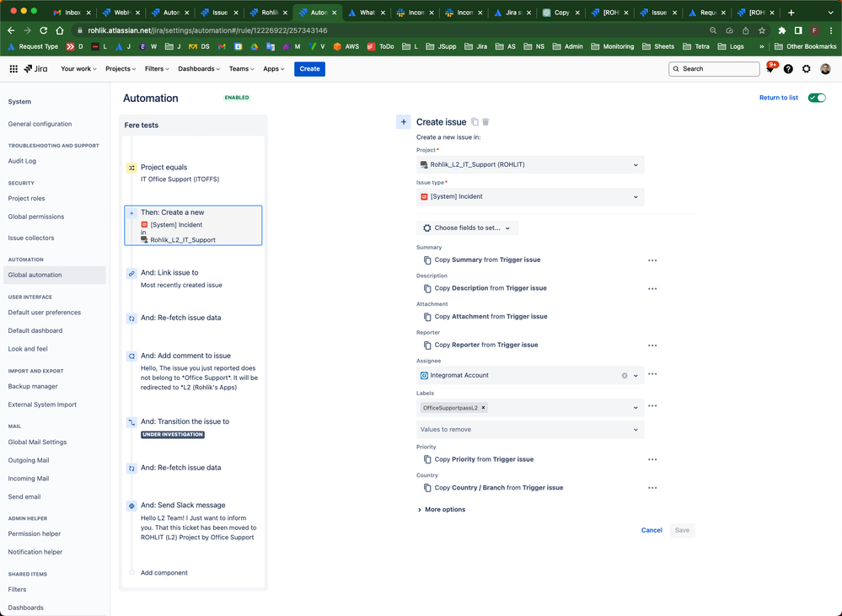Duplicate the Create issue component icon
842x616 pixels.
[x=475, y=122]
